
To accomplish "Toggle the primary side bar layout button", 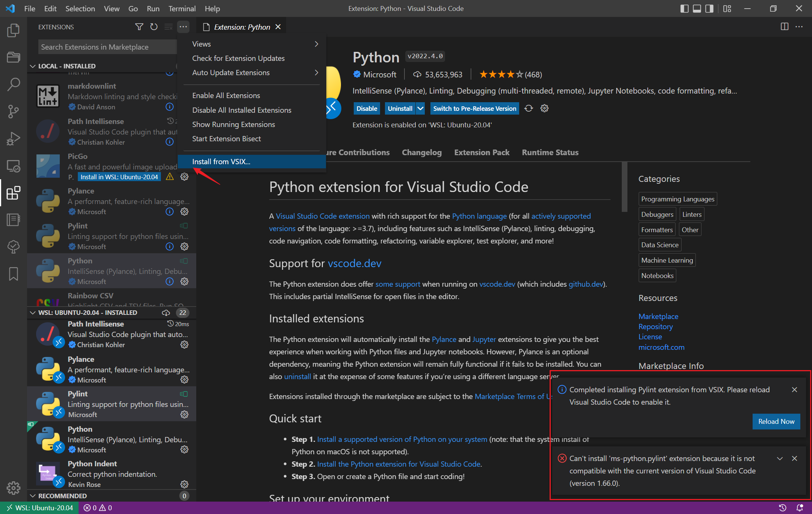I will point(685,9).
